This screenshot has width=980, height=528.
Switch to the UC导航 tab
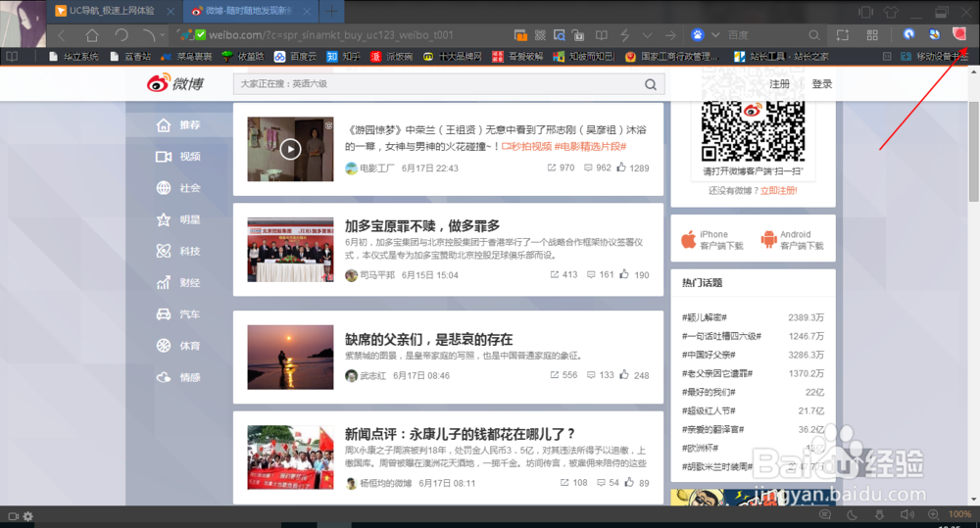[x=113, y=11]
